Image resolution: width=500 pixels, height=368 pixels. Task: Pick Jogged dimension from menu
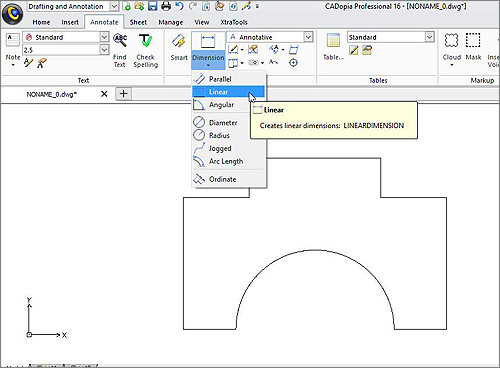(229, 148)
